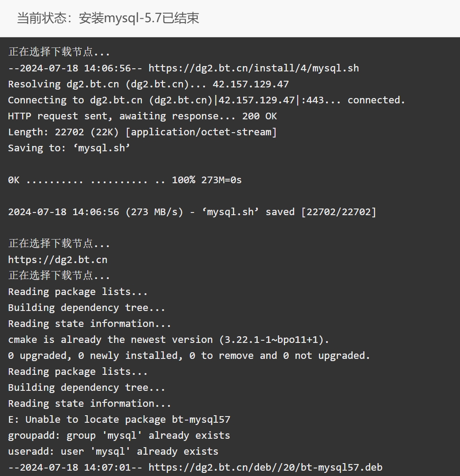
Task: Click the last Reading state information line
Action: [x=90, y=403]
